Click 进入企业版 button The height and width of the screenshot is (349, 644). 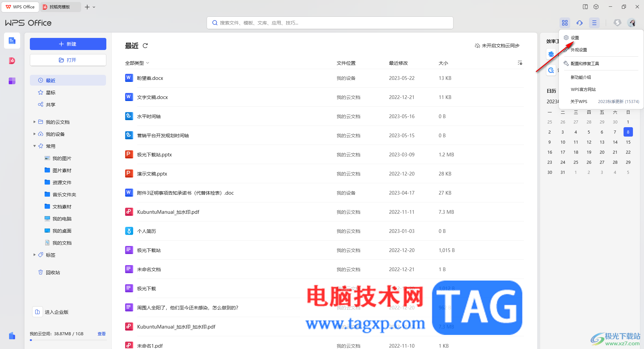51,312
